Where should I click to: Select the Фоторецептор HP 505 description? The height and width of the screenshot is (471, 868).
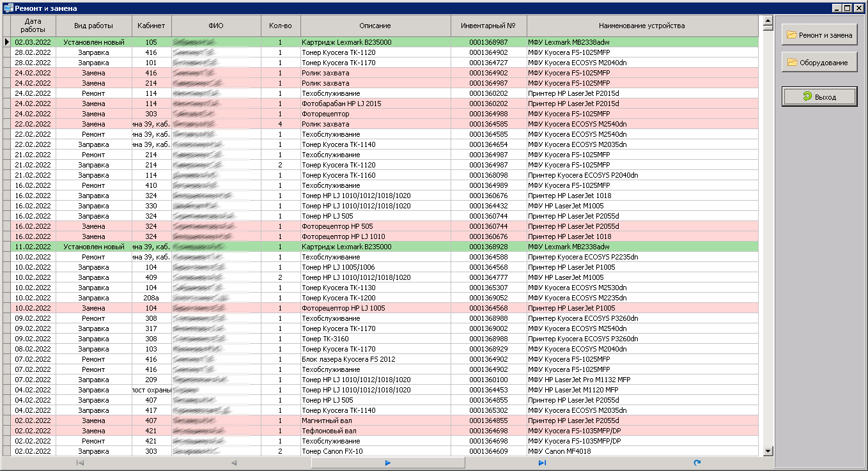[375, 226]
